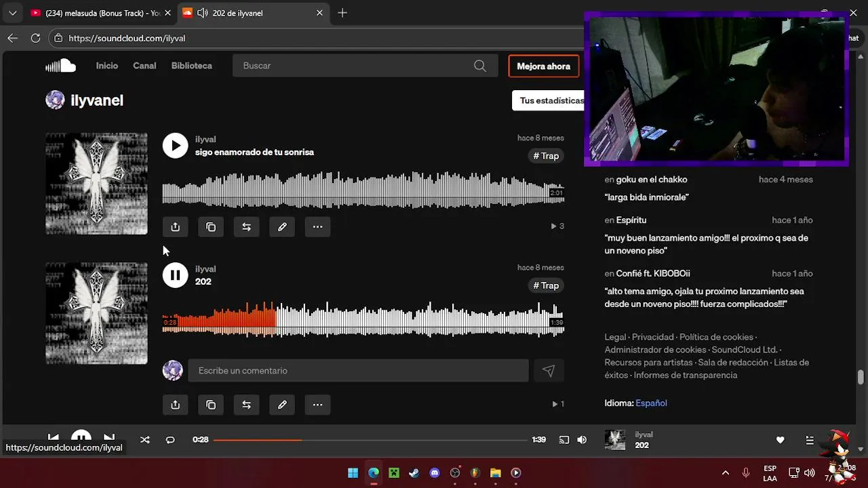Screen dimensions: 868x488
Task: Copy link icon for track 202
Action: click(211, 405)
